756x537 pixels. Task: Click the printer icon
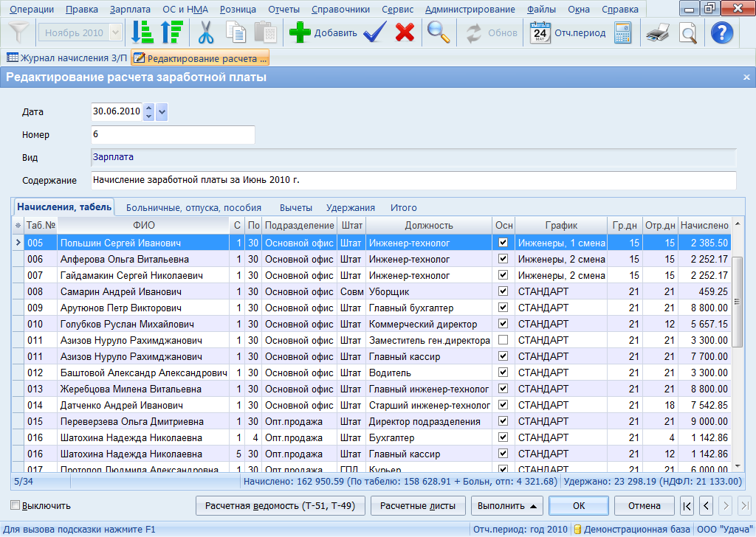coord(657,32)
